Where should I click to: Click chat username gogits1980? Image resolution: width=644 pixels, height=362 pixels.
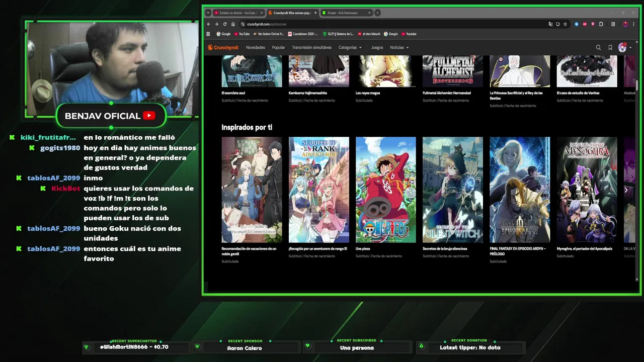(60, 148)
